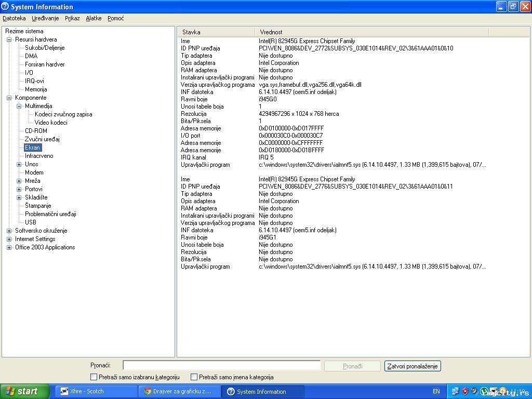Select the 'IRQ 5' value row
The width and height of the screenshot is (532, 399).
[265, 157]
